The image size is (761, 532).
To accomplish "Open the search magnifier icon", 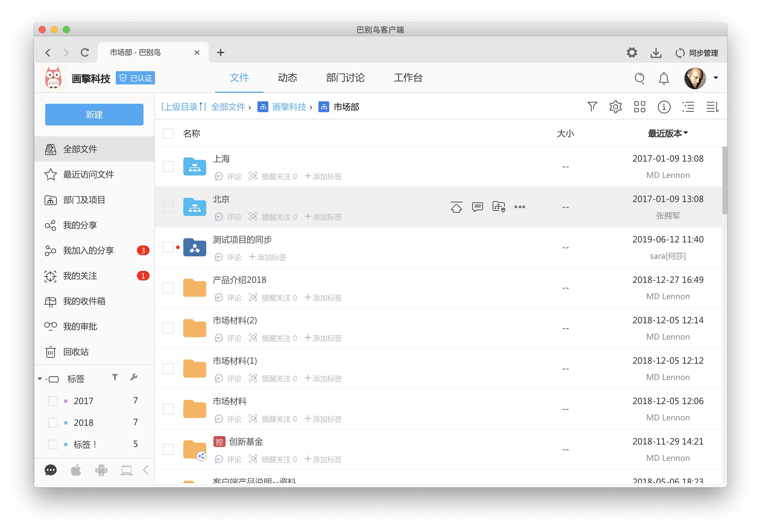I will point(639,78).
